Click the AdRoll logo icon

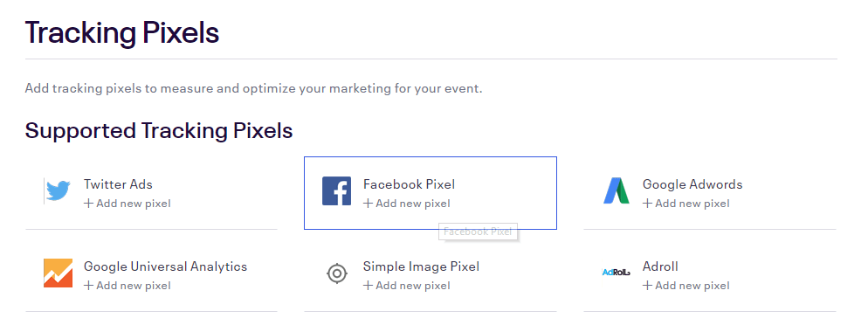[x=617, y=272]
